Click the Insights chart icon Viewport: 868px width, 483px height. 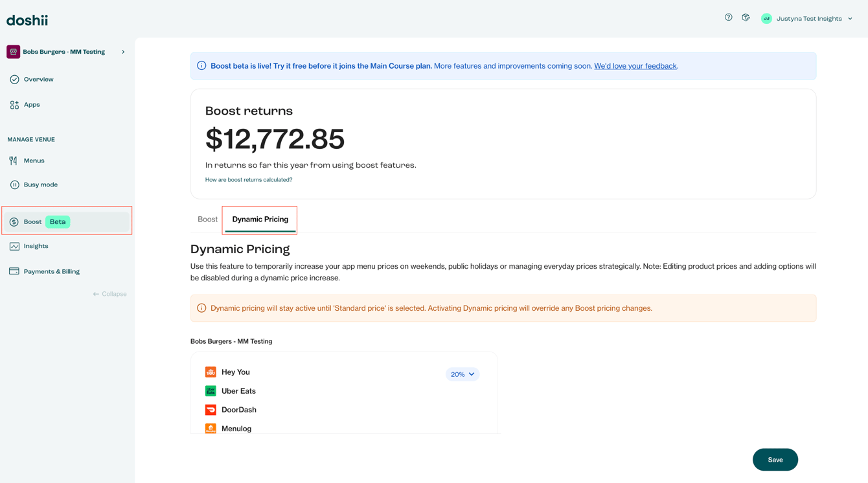(x=14, y=247)
